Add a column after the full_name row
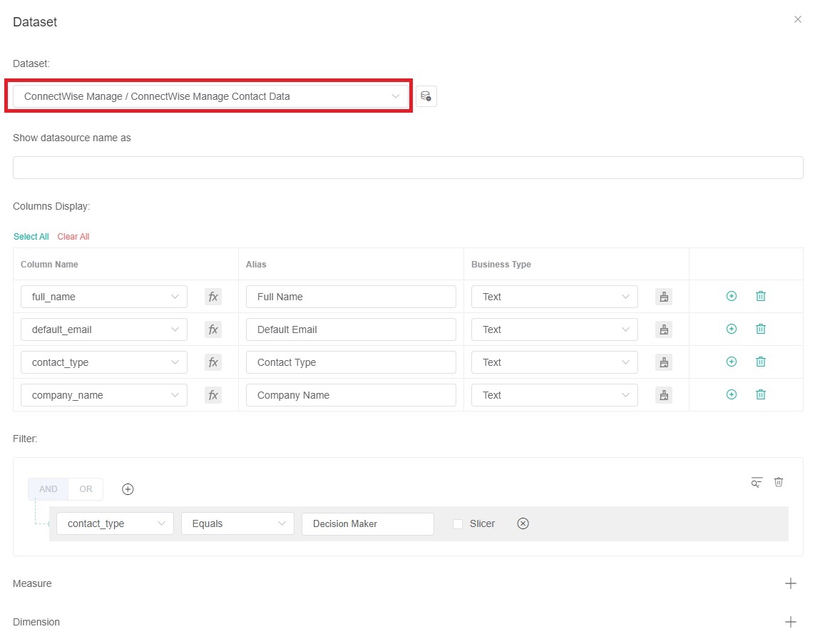 coord(732,296)
